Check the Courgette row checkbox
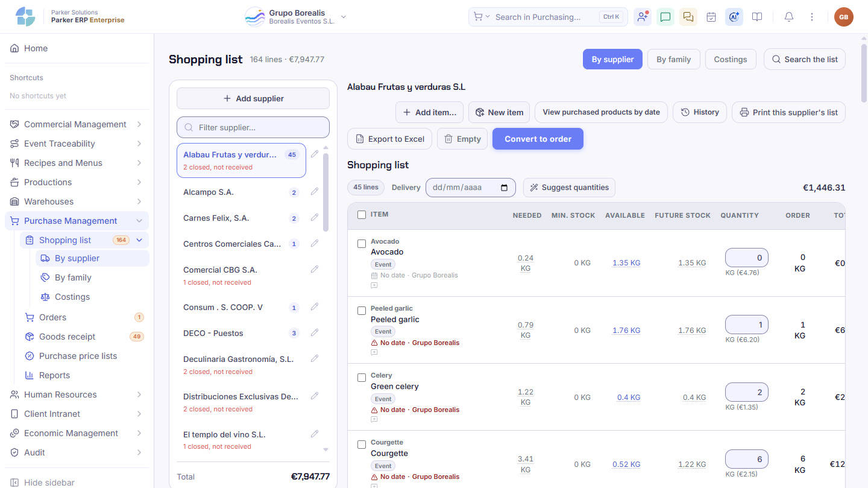The width and height of the screenshot is (868, 488). [x=362, y=445]
